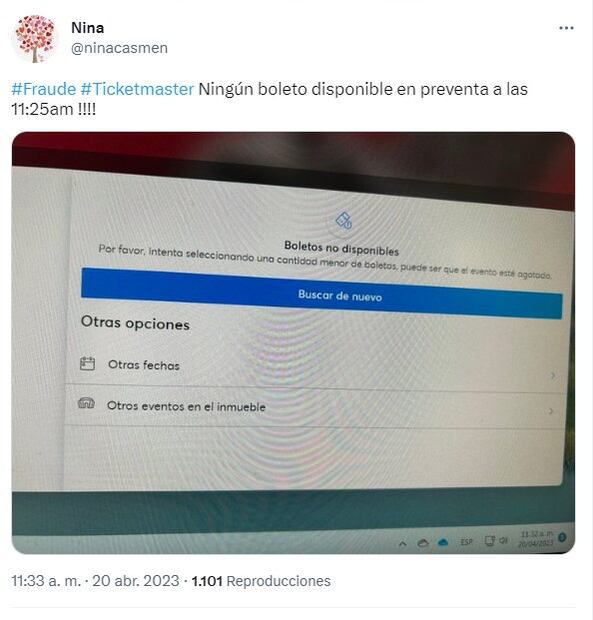Screen dimensions: 593x620
Task: Switch the ESP keyboard language indicator
Action: [466, 542]
